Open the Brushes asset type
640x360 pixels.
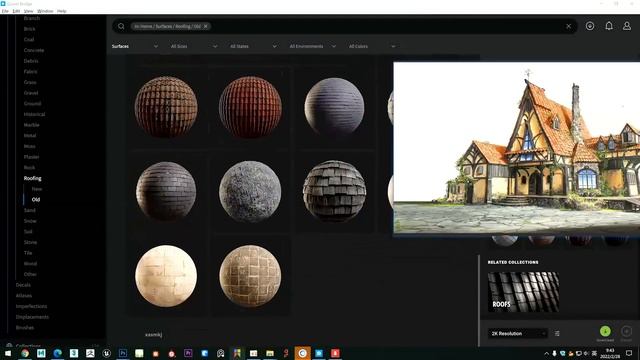click(x=24, y=327)
